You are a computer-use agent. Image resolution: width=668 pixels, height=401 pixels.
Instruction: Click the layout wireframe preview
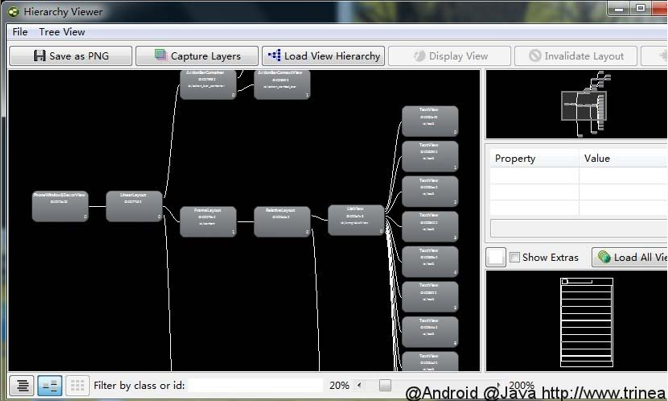(586, 322)
